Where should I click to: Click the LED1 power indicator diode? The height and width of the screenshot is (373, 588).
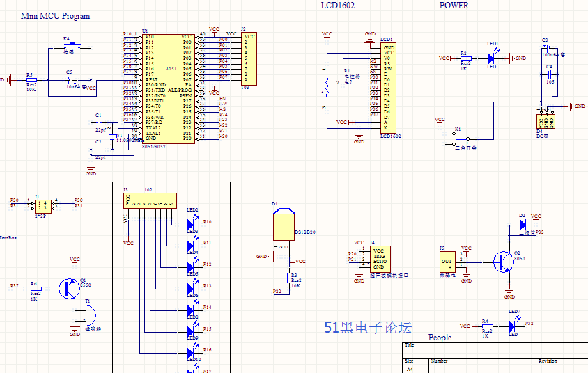click(x=493, y=58)
